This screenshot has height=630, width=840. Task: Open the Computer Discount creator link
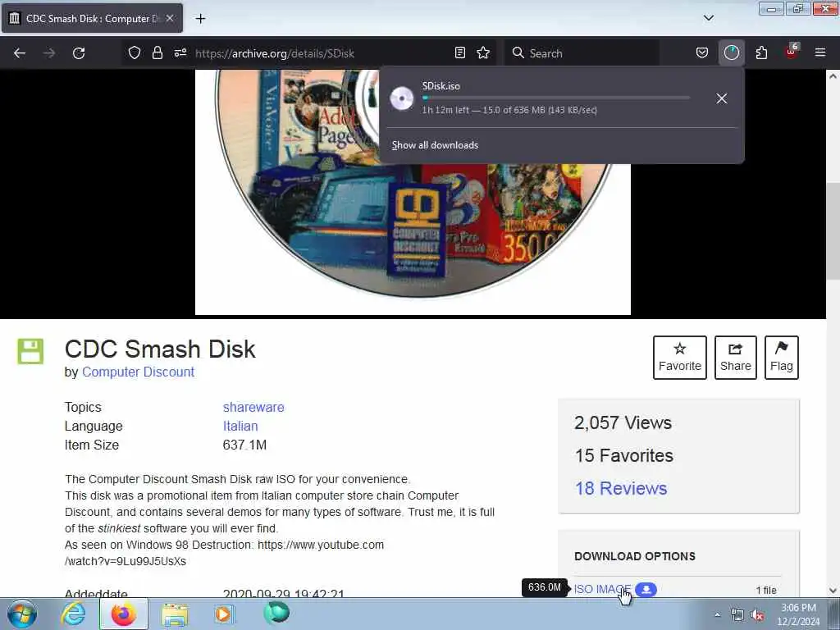point(138,372)
